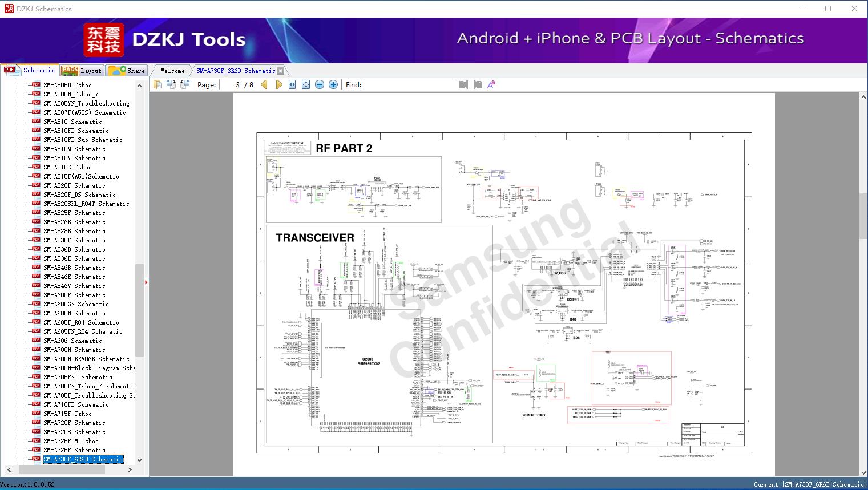The height and width of the screenshot is (490, 868).
Task: Open SM-A505N_Tshoo_7 file
Action: 71,94
